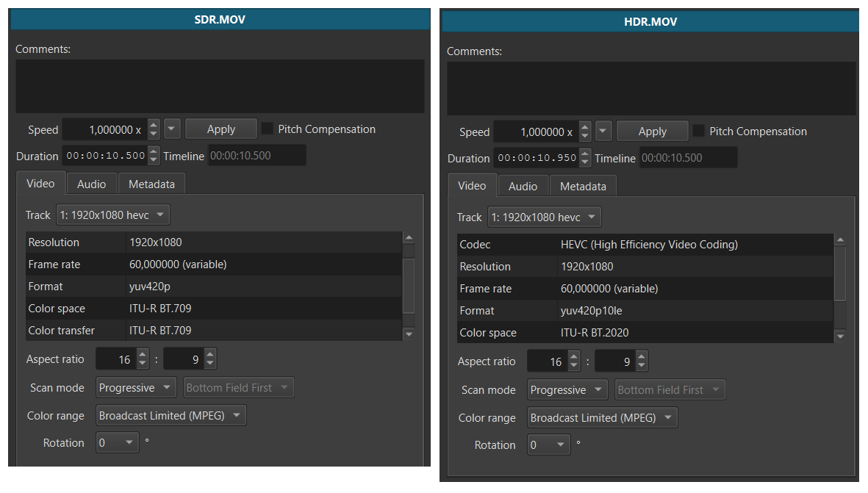The image size is (868, 493).
Task: Decrease aspect ratio height 9 in HDR.MOV
Action: pyautogui.click(x=642, y=365)
